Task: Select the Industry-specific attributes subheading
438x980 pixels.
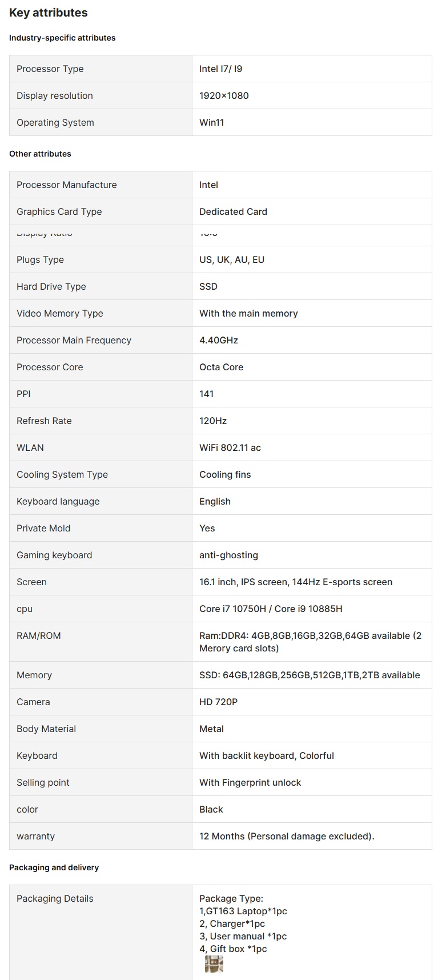Action: click(x=62, y=38)
